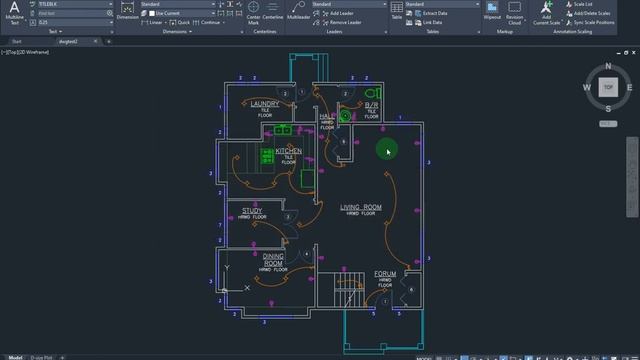The height and width of the screenshot is (360, 640).
Task: Click the Linear dimension button
Action: (151, 22)
